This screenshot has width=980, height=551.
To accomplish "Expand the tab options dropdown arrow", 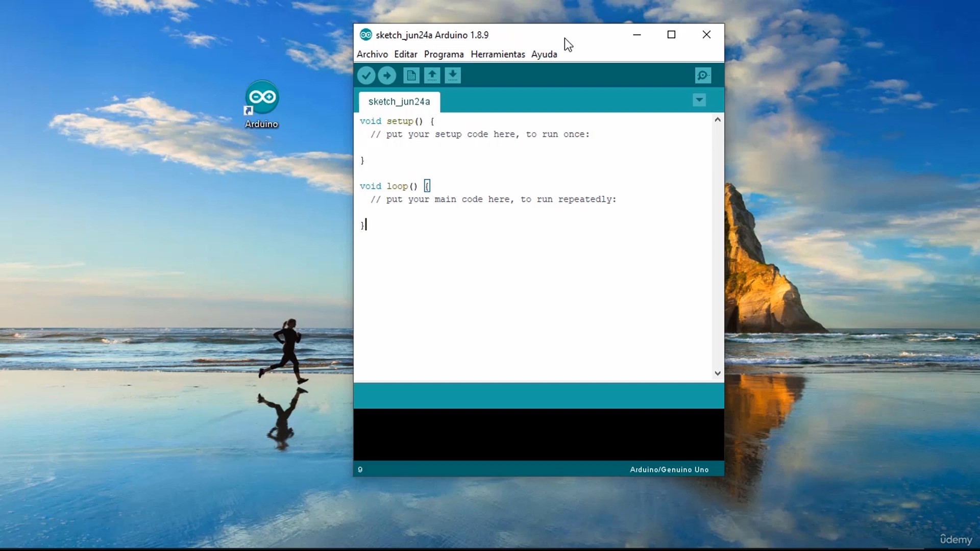I will (x=699, y=100).
